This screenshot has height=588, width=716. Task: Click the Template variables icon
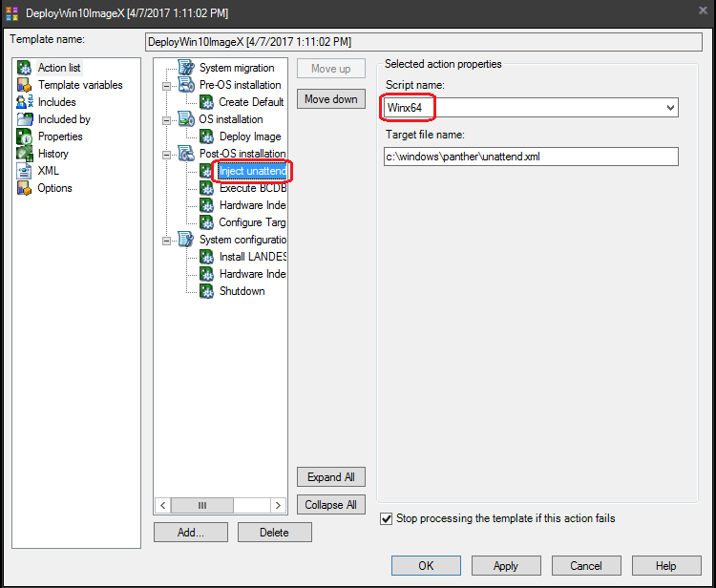(24, 85)
